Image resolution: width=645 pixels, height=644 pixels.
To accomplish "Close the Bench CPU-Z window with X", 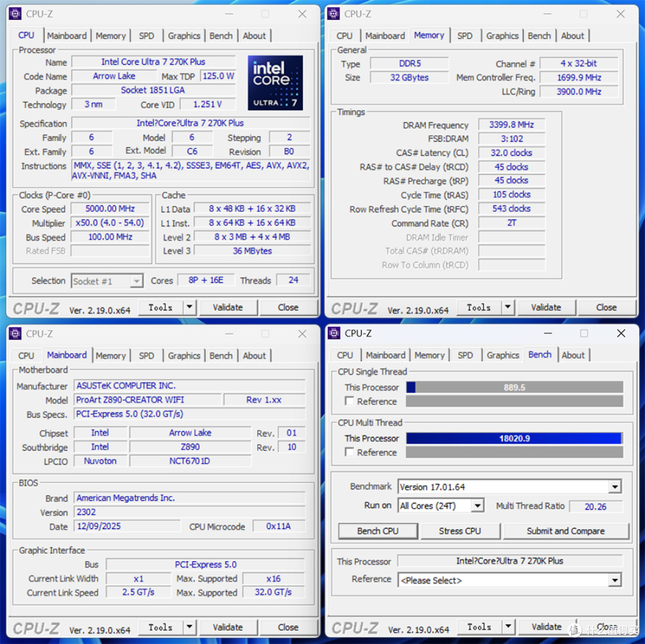I will [x=621, y=333].
